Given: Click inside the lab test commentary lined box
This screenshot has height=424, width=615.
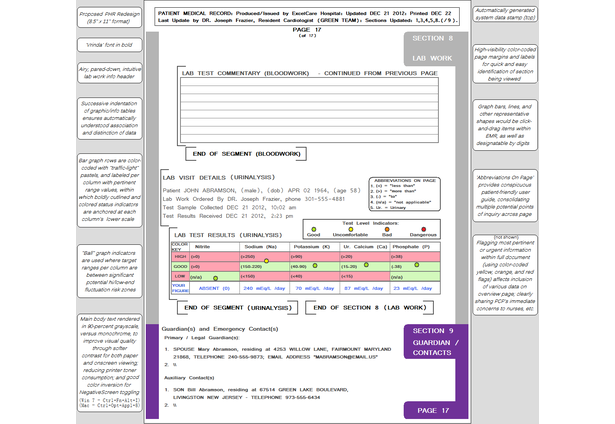Looking at the screenshot, I should pos(309,110).
